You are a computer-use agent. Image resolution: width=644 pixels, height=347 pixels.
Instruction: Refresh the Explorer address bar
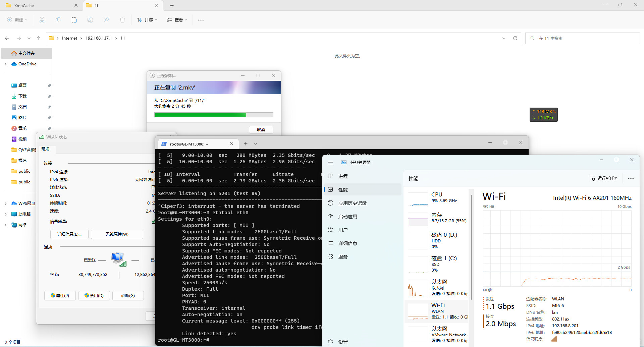pos(515,38)
